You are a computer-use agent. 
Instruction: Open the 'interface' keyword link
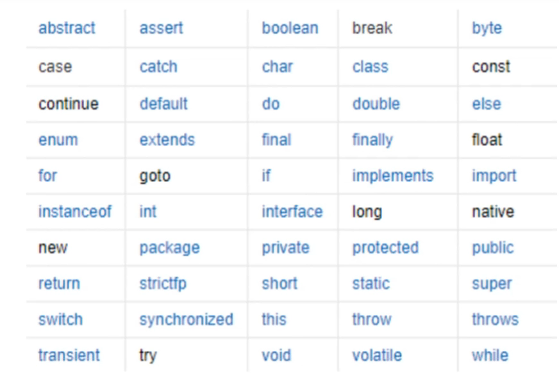click(292, 211)
